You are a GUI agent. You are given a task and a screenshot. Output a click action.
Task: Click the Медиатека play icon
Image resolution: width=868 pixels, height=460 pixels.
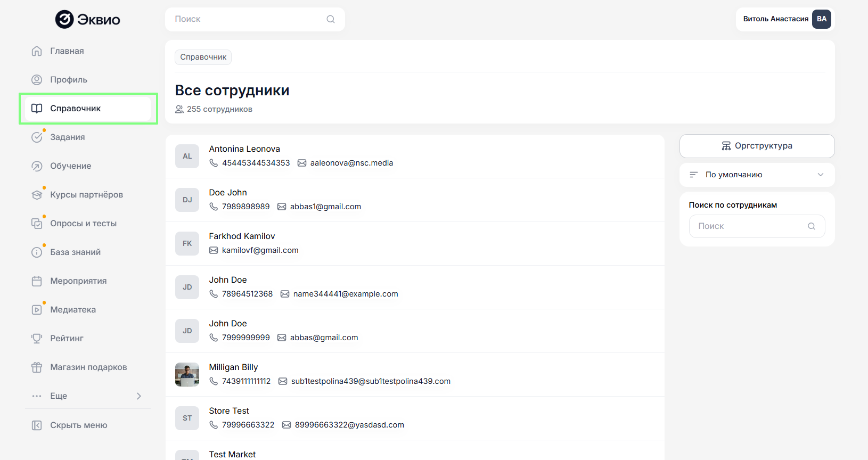click(37, 310)
